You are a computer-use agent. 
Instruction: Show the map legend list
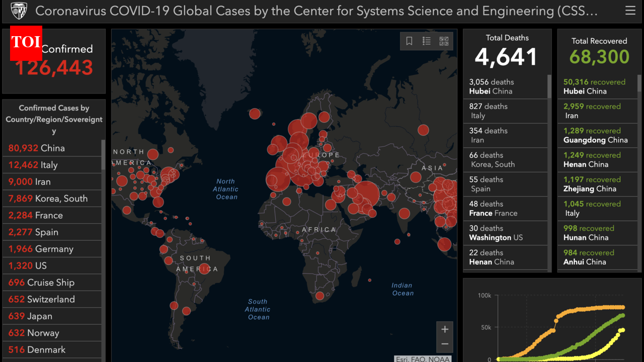click(x=427, y=41)
